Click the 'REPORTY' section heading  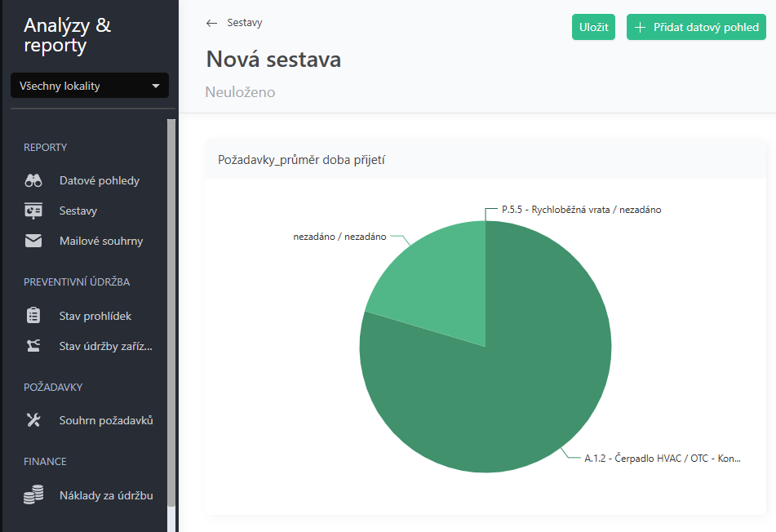pos(45,148)
